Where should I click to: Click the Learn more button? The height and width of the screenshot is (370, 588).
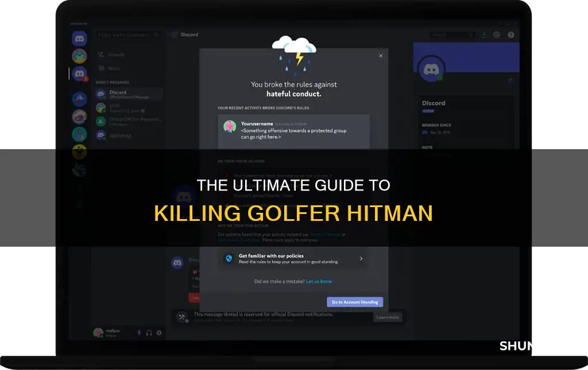click(388, 317)
